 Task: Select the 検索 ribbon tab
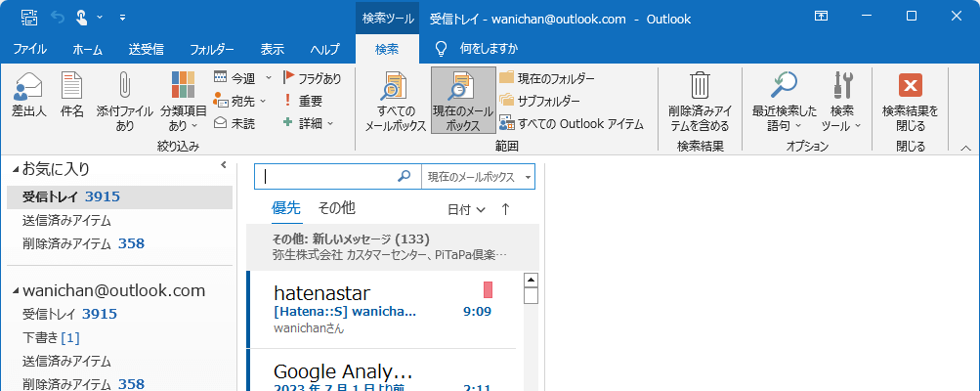pyautogui.click(x=387, y=50)
